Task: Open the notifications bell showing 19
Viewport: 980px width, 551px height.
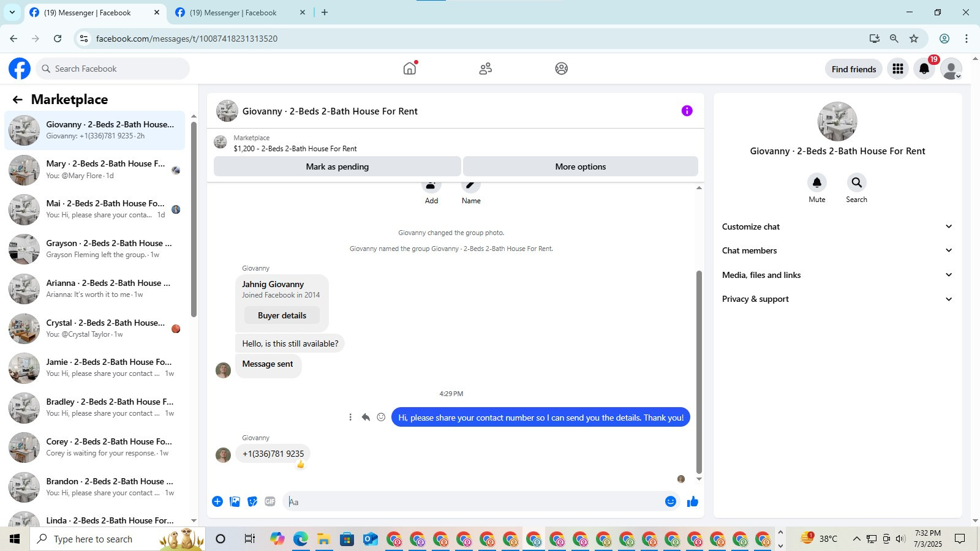Action: pyautogui.click(x=924, y=69)
